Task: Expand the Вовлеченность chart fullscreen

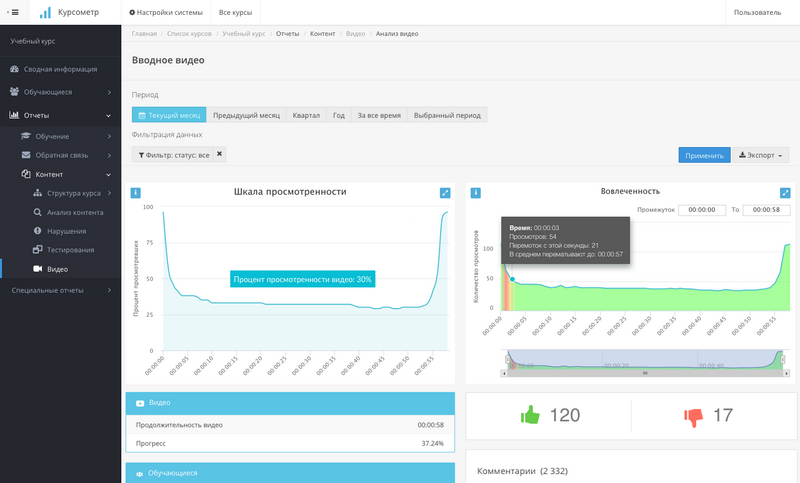Action: (785, 193)
